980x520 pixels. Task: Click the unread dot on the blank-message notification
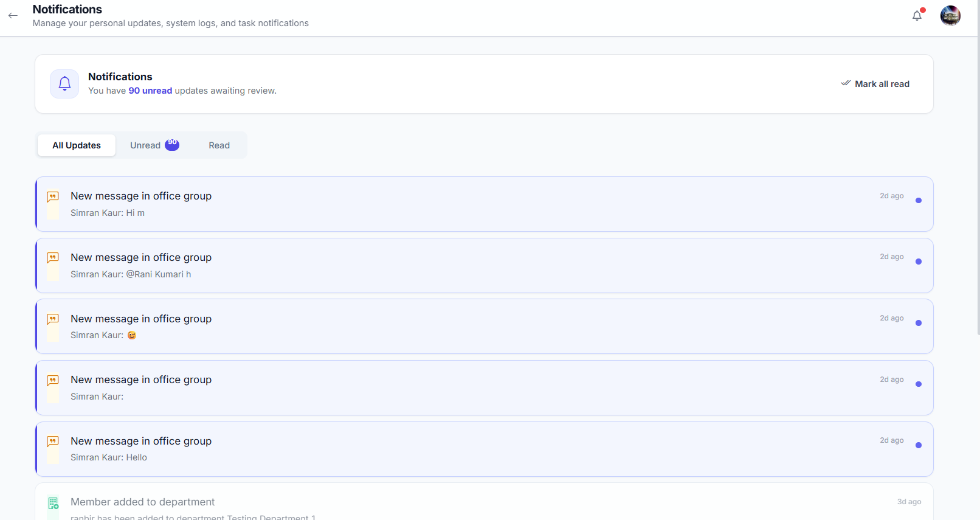(x=919, y=384)
